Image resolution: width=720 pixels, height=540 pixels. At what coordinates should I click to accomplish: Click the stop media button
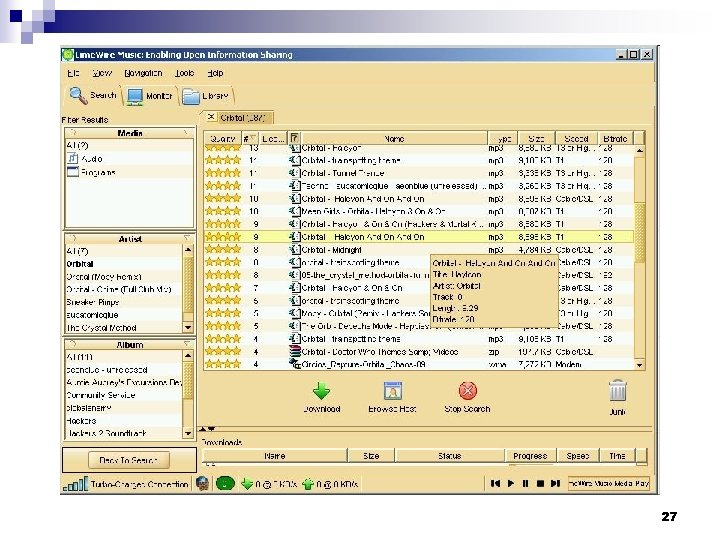(x=540, y=483)
